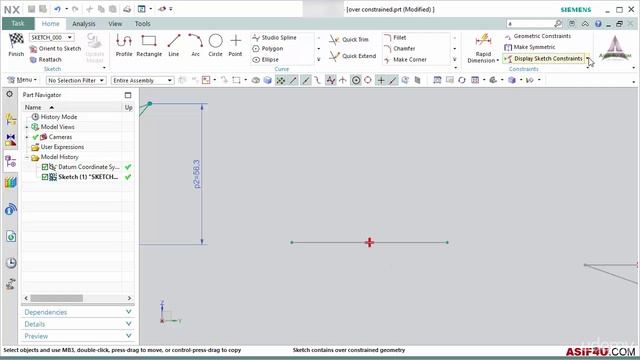Open the Assembly Navigator sidebar icon
Screen dimensions: 640x360
point(11,120)
